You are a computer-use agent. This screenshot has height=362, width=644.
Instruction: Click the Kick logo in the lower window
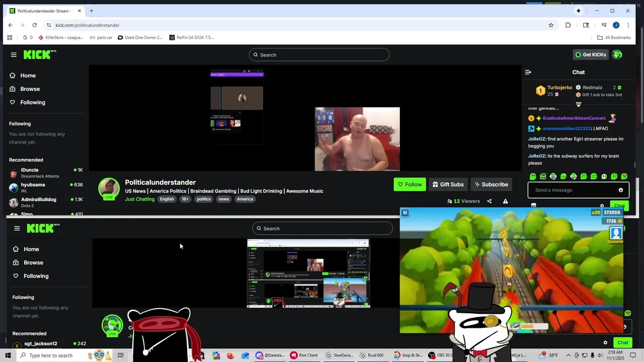tap(43, 228)
